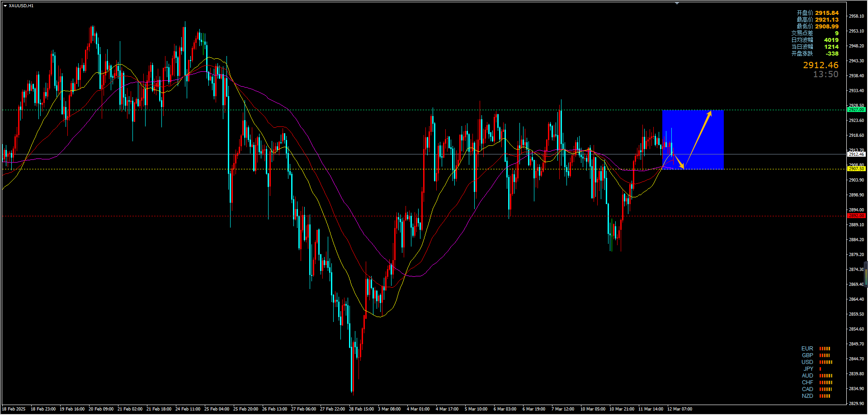The image size is (868, 415).
Task: Open the XAUUSD,H1 chart dropdown arrow
Action: pyautogui.click(x=5, y=6)
